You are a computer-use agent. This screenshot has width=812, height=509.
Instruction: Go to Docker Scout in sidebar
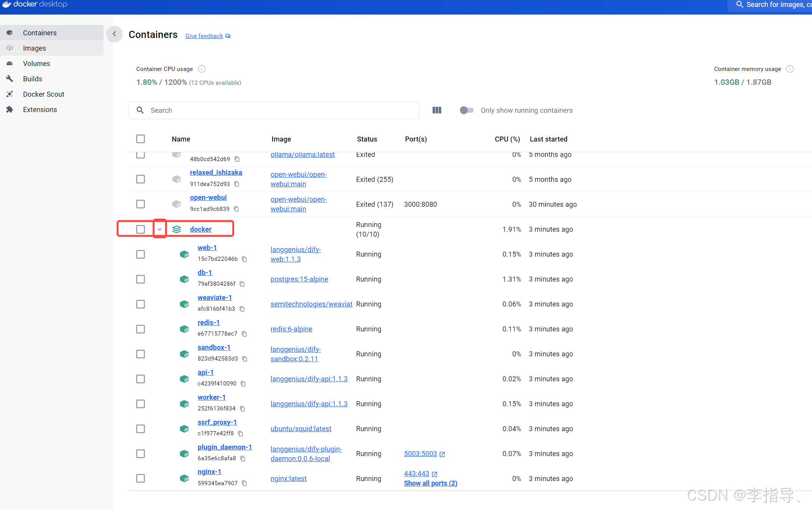pyautogui.click(x=43, y=94)
